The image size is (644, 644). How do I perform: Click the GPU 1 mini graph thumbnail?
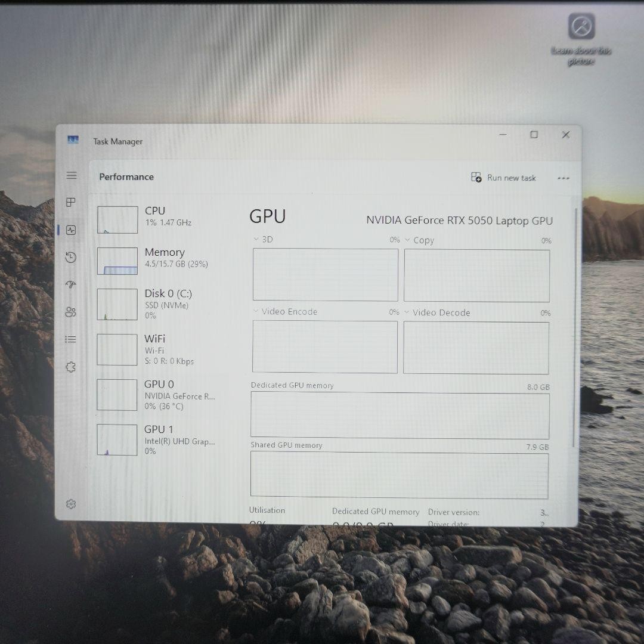[x=117, y=440]
